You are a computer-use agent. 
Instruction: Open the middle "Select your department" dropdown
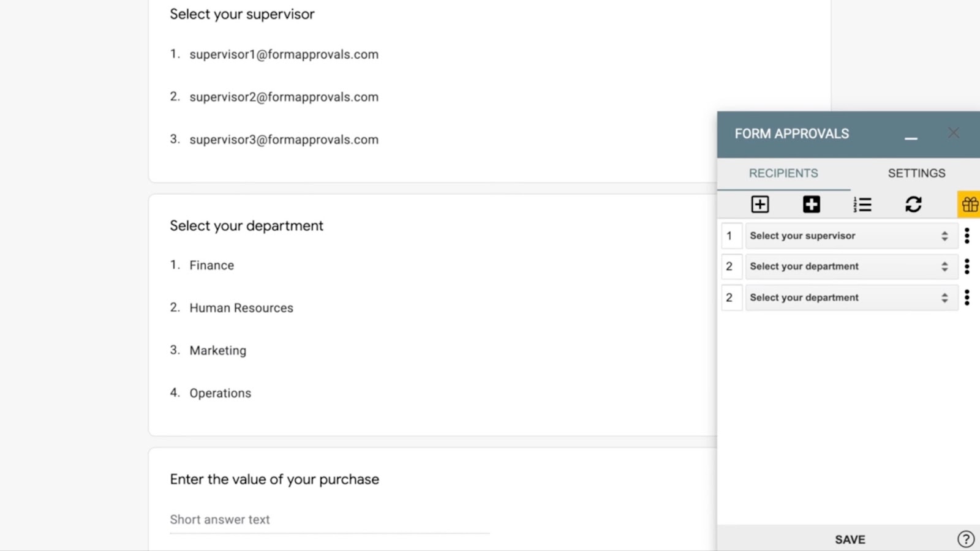click(851, 266)
